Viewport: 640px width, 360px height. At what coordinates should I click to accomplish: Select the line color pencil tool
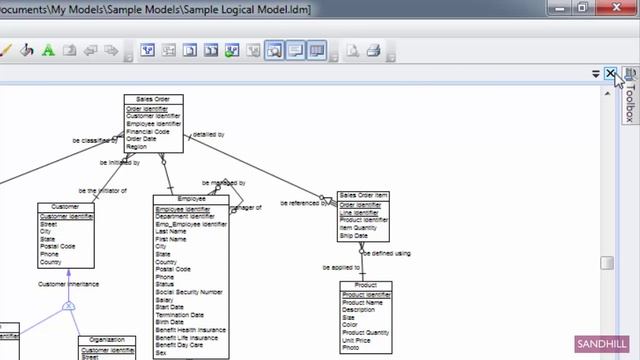[x=5, y=51]
